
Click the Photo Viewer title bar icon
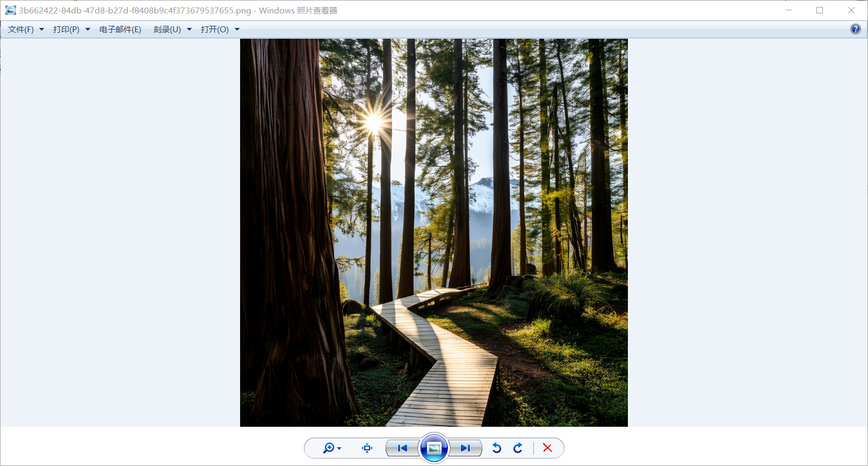point(10,10)
